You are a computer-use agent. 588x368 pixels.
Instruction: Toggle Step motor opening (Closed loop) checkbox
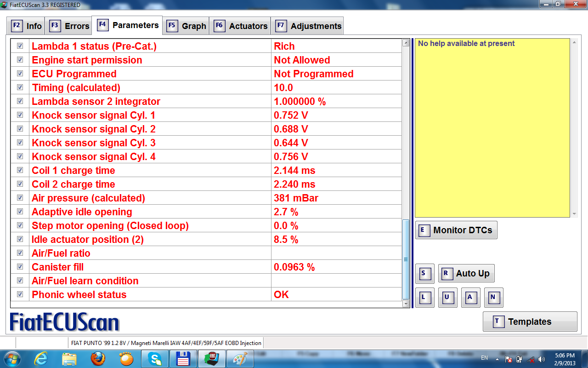(20, 225)
